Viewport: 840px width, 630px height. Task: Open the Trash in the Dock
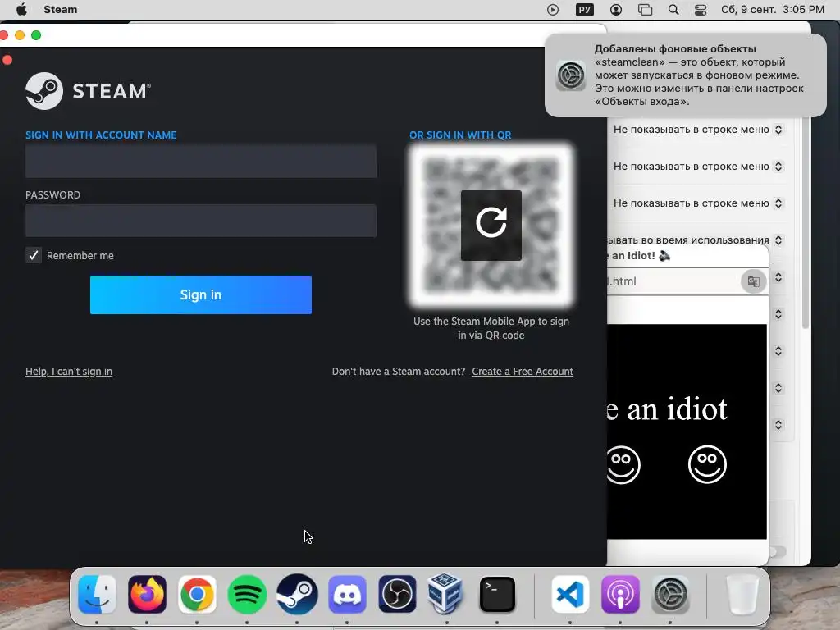pyautogui.click(x=742, y=595)
